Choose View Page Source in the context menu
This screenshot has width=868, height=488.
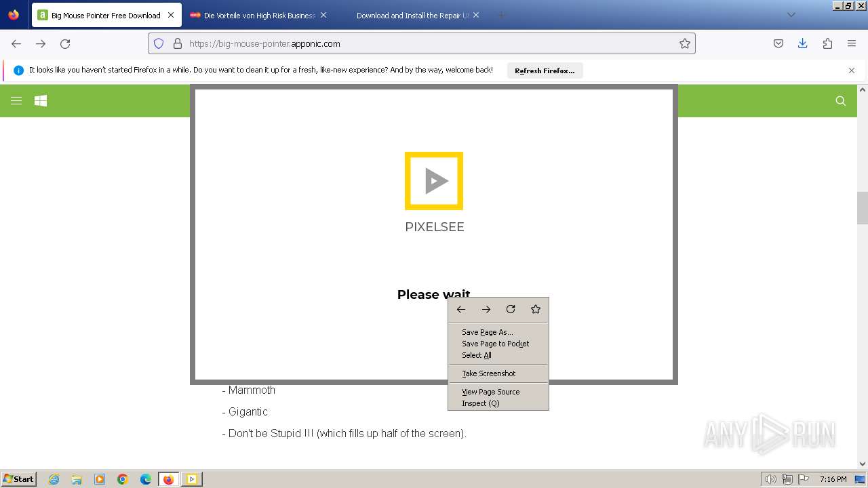[498, 392]
